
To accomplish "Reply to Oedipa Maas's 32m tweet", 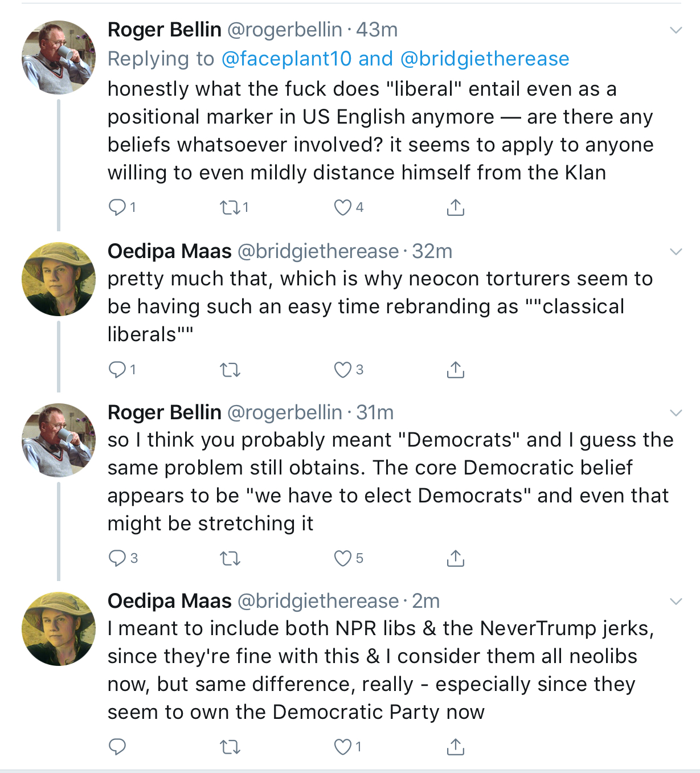I will [117, 370].
